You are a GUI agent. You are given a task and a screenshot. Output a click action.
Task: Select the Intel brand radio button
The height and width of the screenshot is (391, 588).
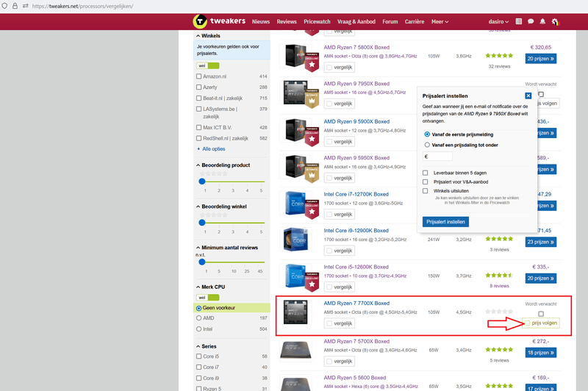point(198,329)
